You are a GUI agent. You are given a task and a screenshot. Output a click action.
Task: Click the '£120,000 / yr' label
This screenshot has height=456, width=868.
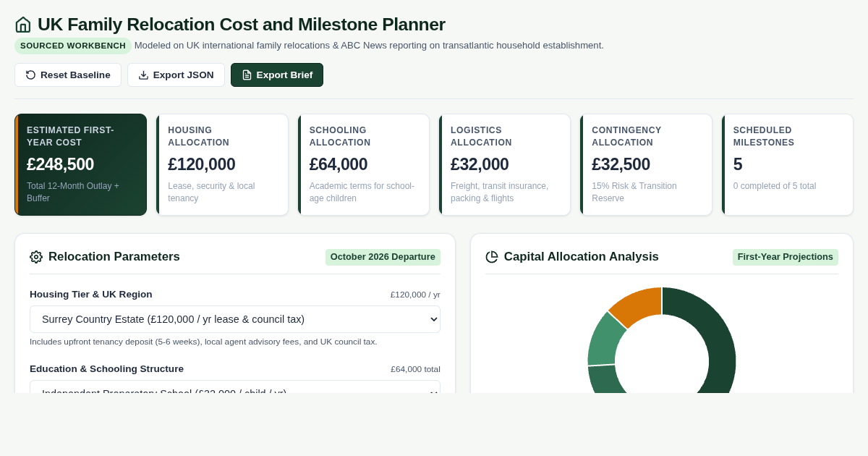(x=415, y=295)
